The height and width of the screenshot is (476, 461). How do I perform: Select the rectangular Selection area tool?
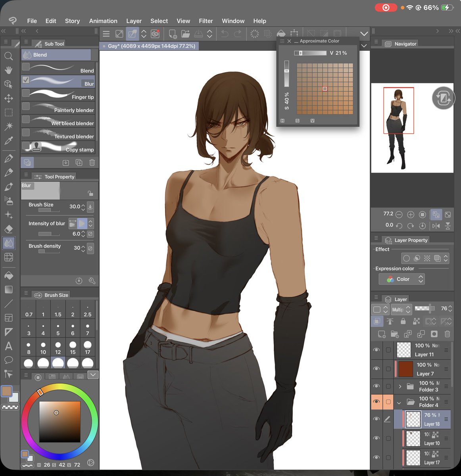pos(8,112)
